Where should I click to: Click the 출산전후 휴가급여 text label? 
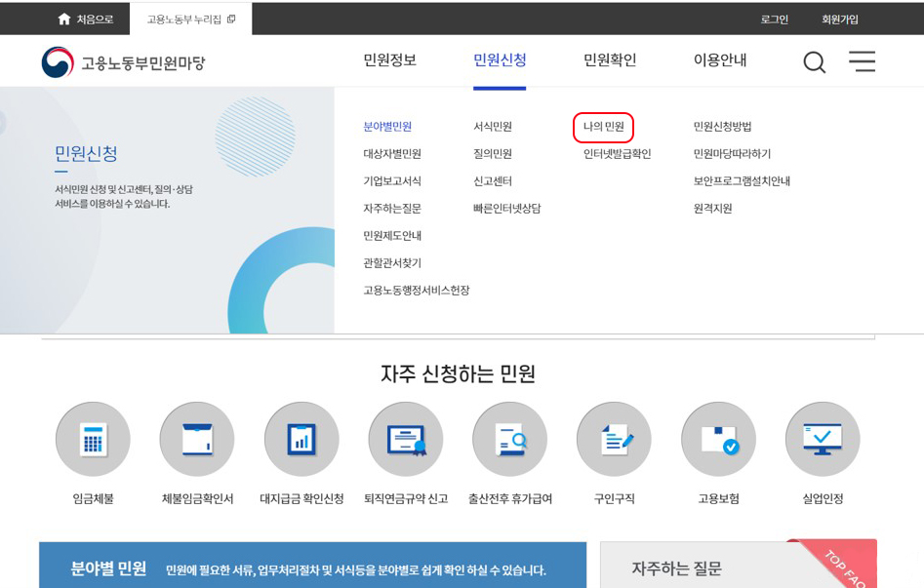[x=510, y=499]
